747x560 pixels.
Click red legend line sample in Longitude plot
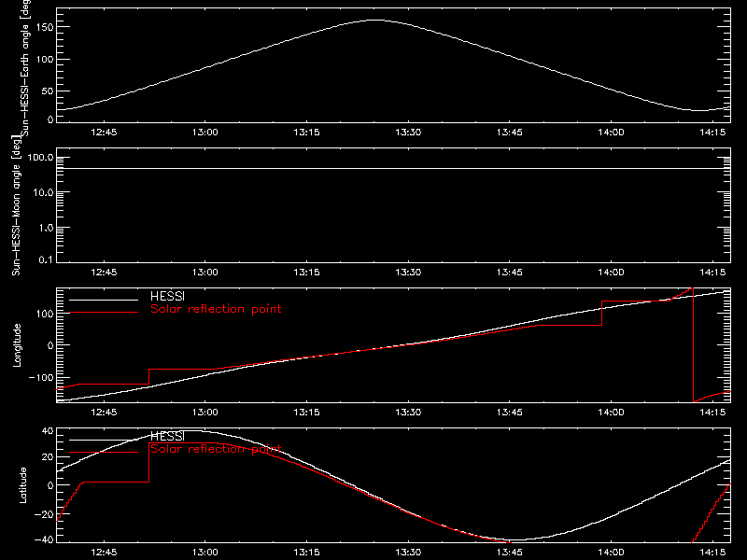coord(104,313)
